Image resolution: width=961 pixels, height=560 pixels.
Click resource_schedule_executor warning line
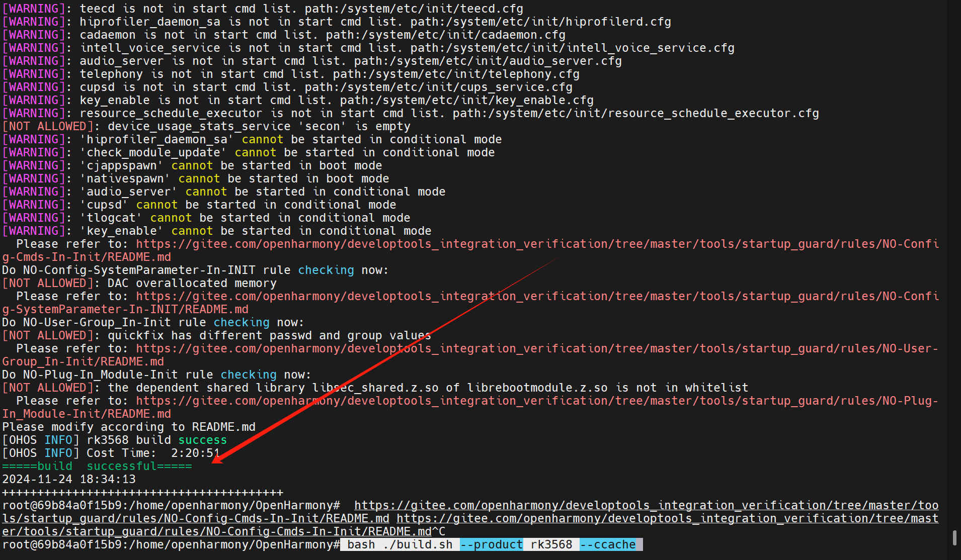tap(411, 114)
